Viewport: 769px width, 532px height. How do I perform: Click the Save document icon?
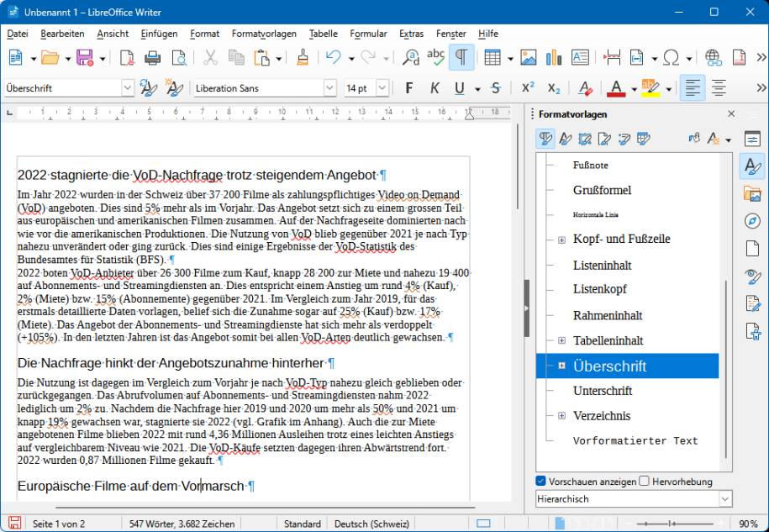pos(84,57)
